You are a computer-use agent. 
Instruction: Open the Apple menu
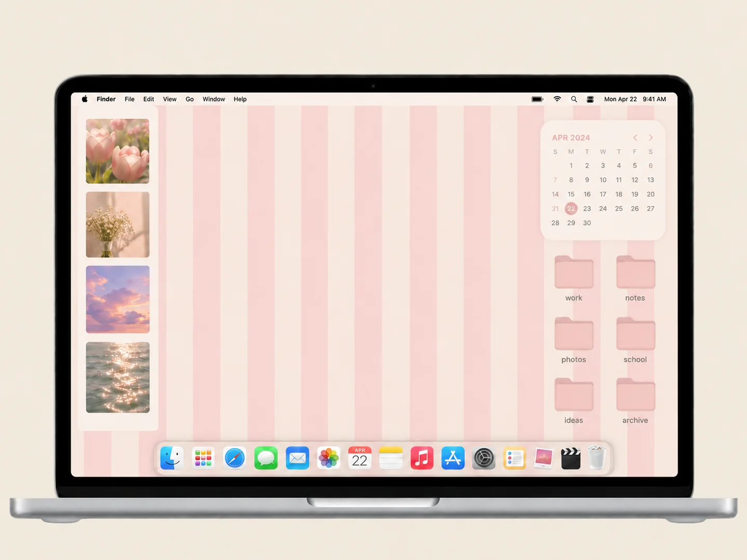click(85, 99)
